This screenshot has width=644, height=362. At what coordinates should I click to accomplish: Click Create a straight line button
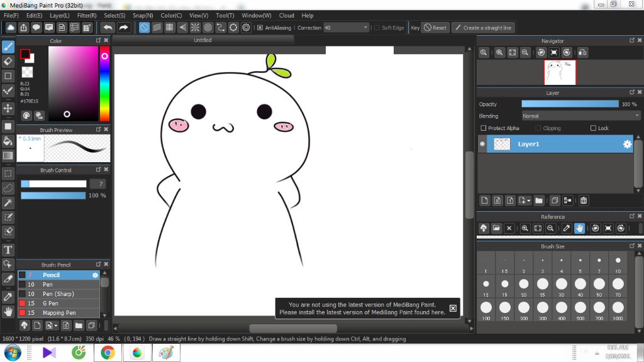[x=484, y=28]
